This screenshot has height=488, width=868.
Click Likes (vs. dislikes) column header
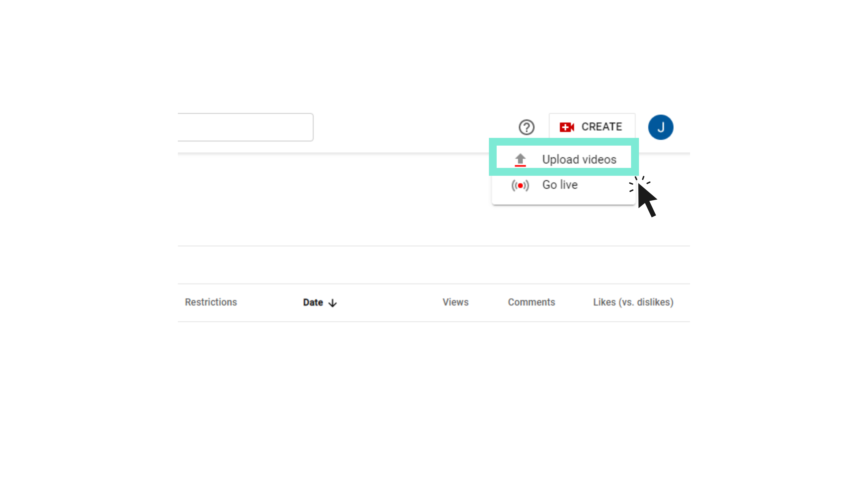633,302
